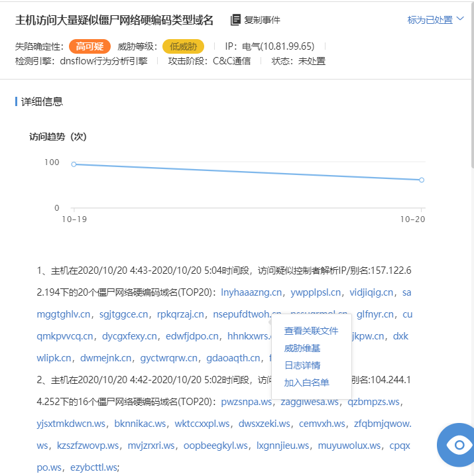
Task: Expand the 标为已处置 dropdown arrow
Action: click(461, 19)
